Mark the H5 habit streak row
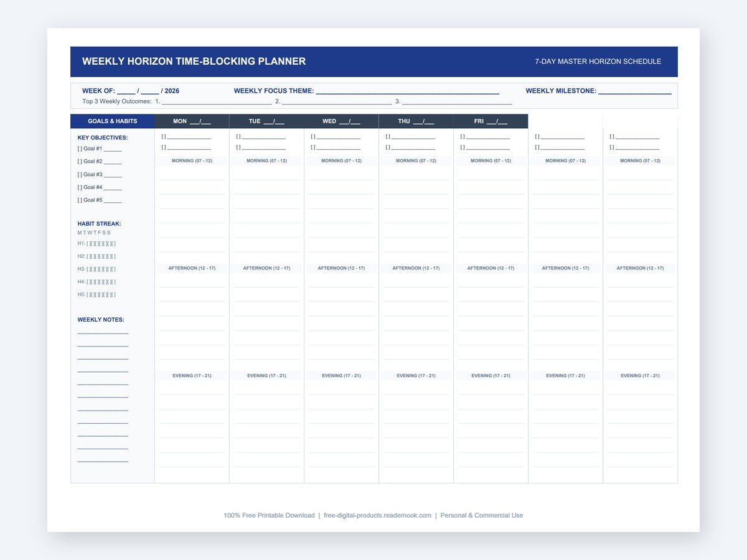The width and height of the screenshot is (747, 560). (x=96, y=295)
